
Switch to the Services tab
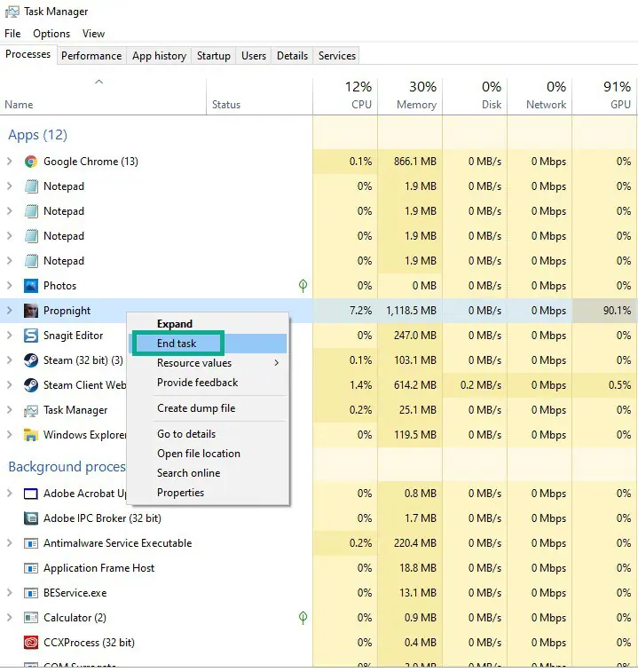click(x=337, y=56)
